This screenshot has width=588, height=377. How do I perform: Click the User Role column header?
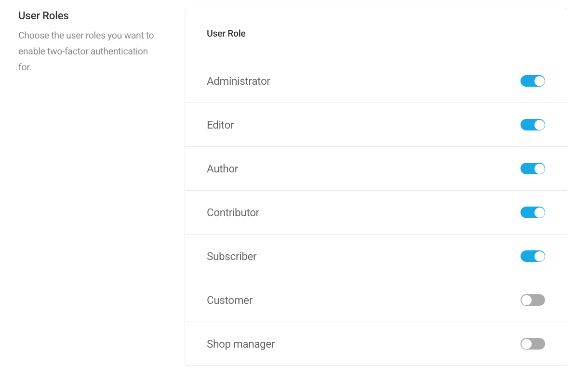pos(226,33)
